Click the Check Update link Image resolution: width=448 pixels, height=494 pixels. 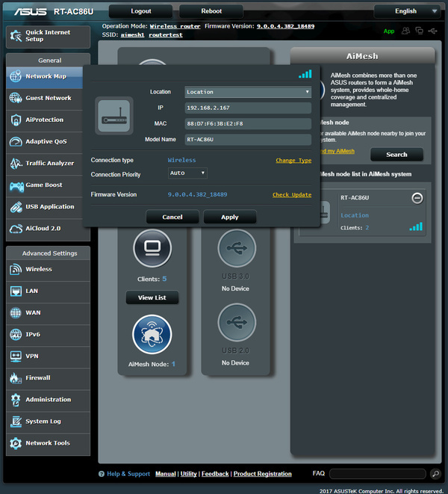pyautogui.click(x=292, y=195)
